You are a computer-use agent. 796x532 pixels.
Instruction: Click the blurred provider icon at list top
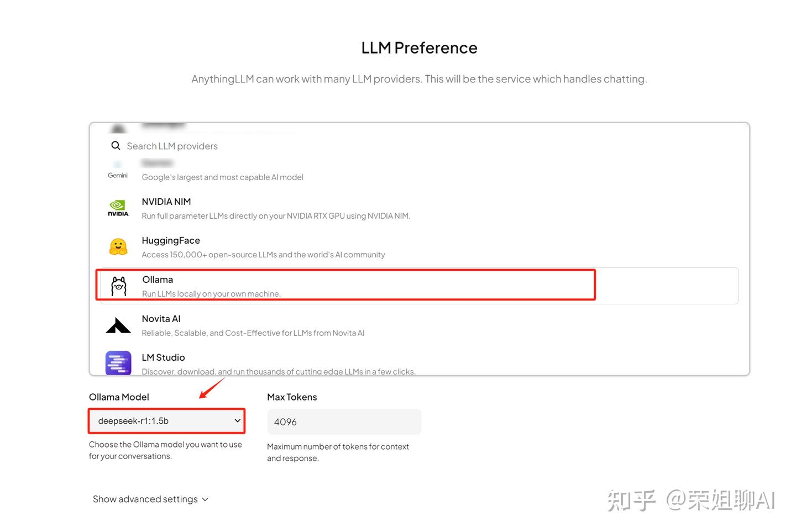[x=118, y=129]
